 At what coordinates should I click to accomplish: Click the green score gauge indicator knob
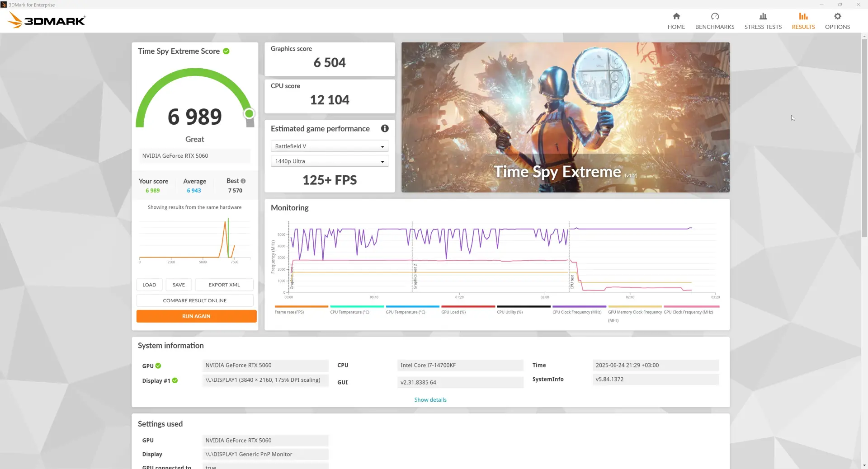tap(249, 113)
